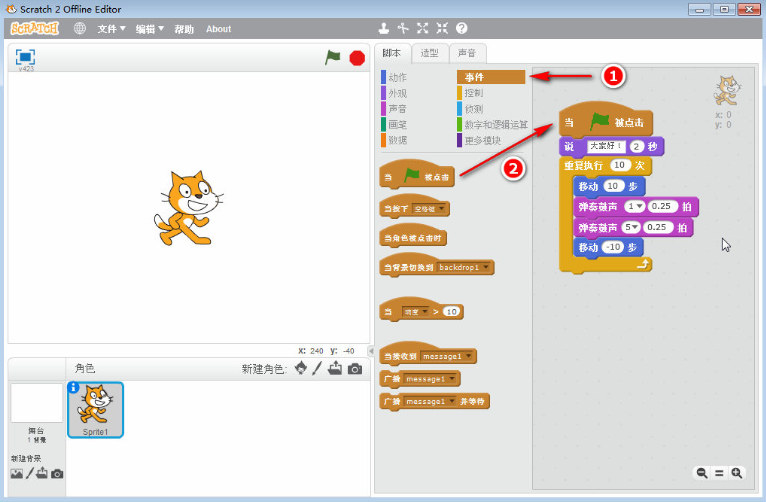Edit the -10 steps value in the move block
The image size is (766, 502).
(x=613, y=247)
